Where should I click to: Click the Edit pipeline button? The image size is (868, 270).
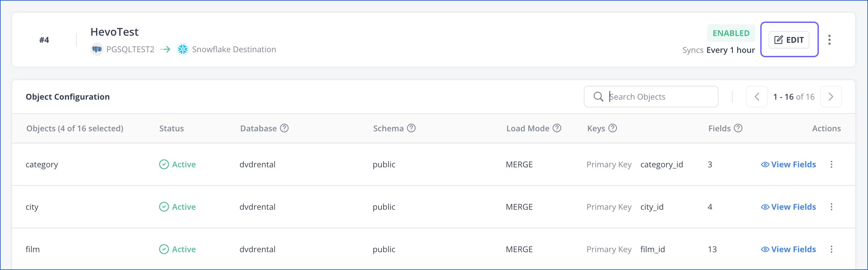(789, 40)
